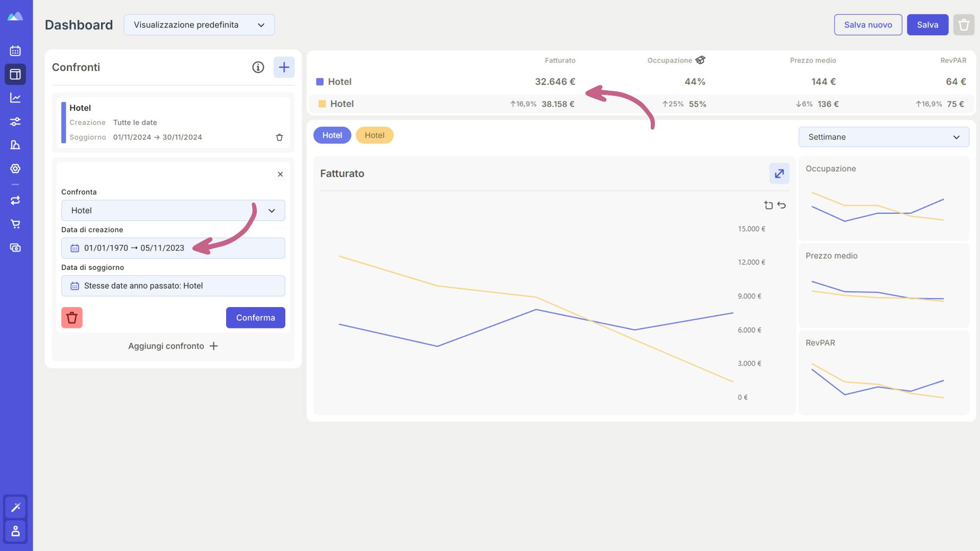This screenshot has width=980, height=551.
Task: Delete the Hotel comparison card using its trash icon
Action: (x=279, y=137)
